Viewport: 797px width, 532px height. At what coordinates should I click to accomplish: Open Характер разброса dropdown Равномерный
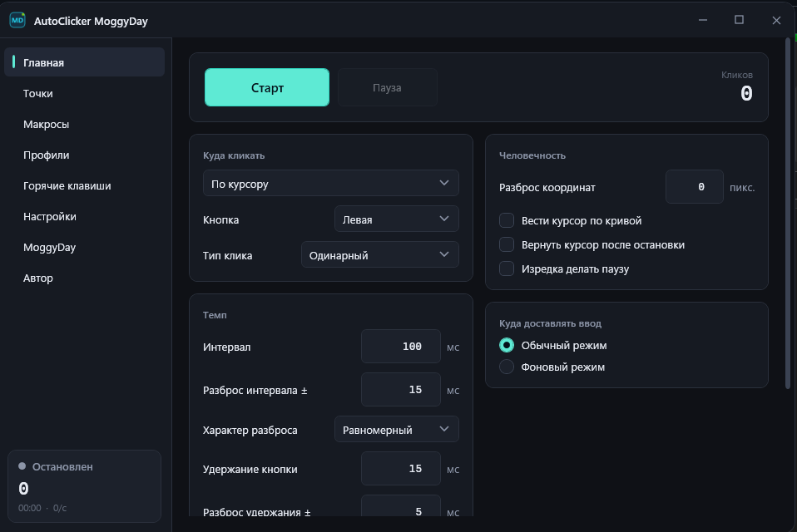click(x=397, y=430)
